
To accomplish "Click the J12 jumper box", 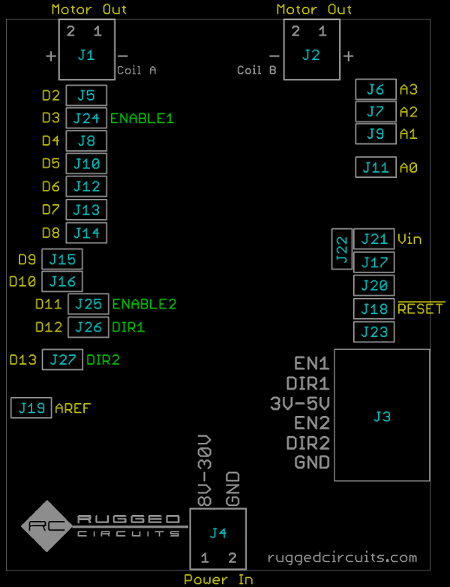I will point(86,186).
